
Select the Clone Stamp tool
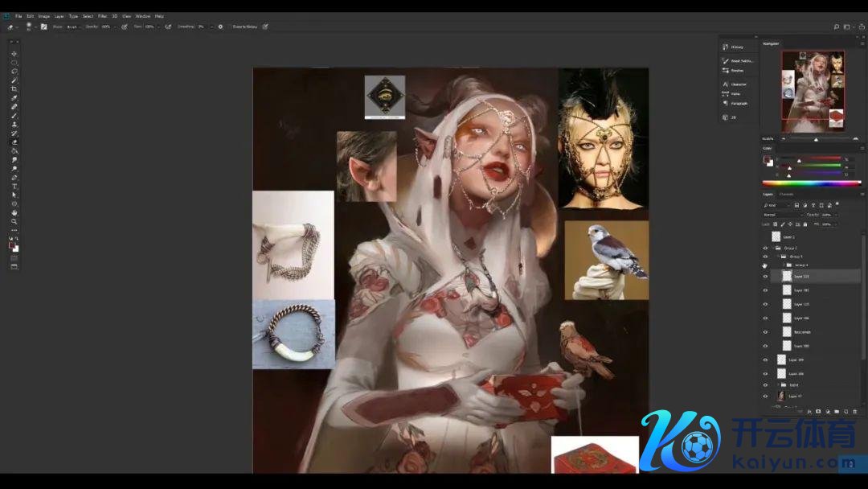coord(14,125)
